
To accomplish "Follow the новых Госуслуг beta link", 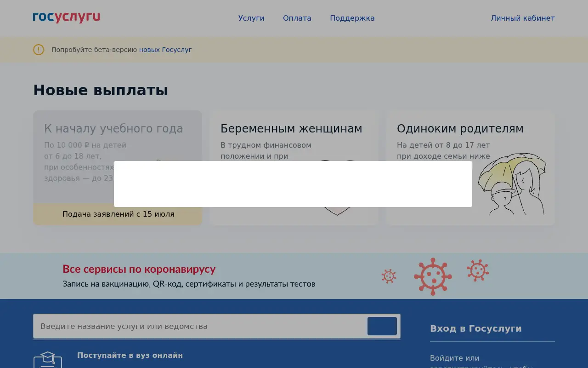I will (165, 50).
